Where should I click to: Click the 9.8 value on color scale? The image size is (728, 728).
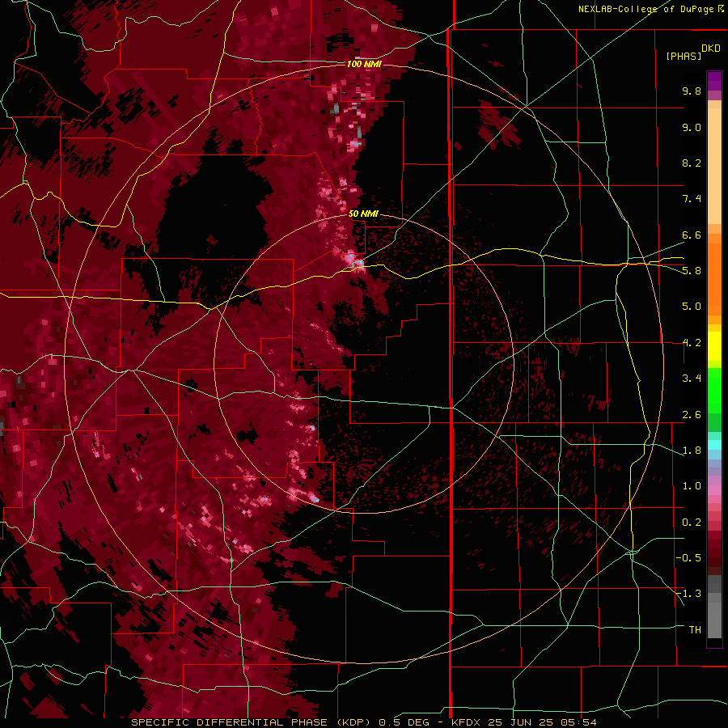692,91
